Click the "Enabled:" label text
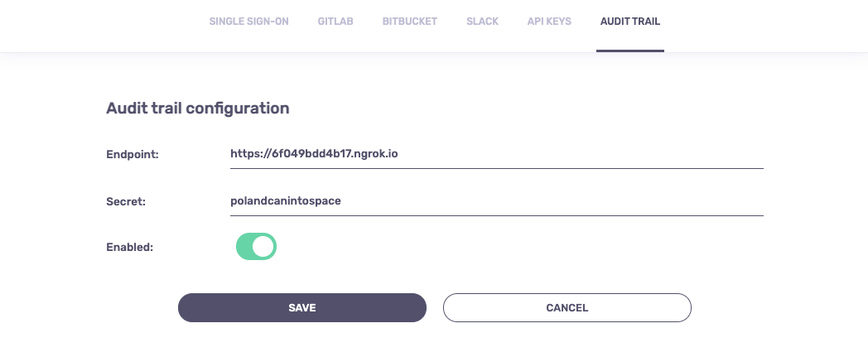 point(130,247)
